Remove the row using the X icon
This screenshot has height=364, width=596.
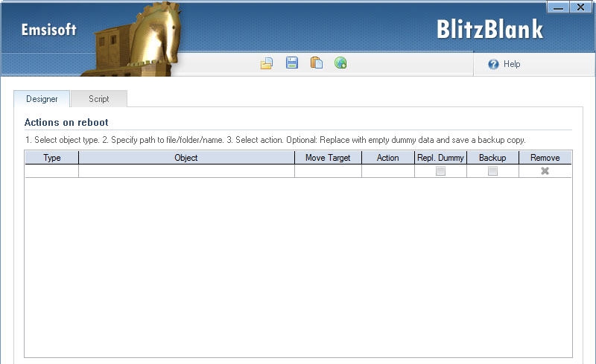(545, 171)
